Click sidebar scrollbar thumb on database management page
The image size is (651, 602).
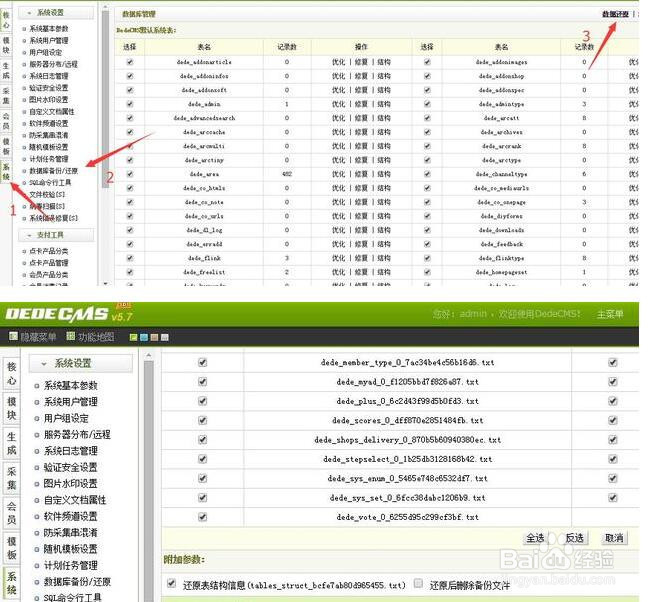click(x=105, y=98)
